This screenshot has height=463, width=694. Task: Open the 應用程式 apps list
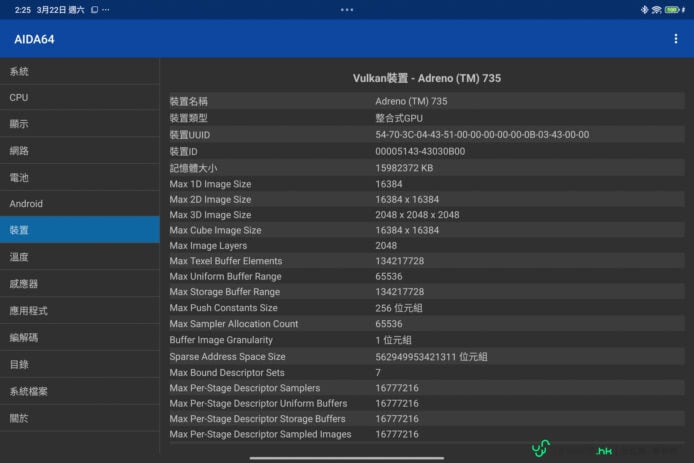(79, 311)
